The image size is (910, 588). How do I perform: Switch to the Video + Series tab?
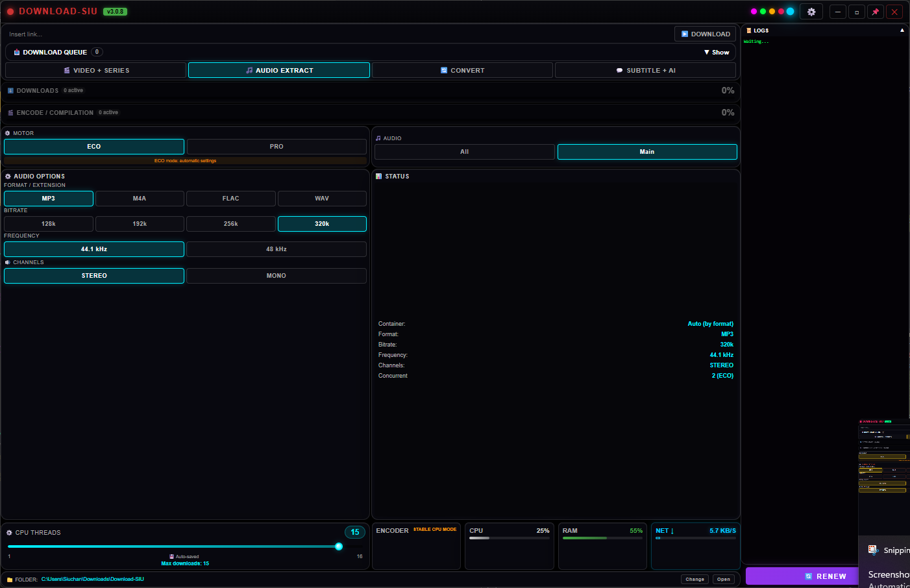coord(96,70)
